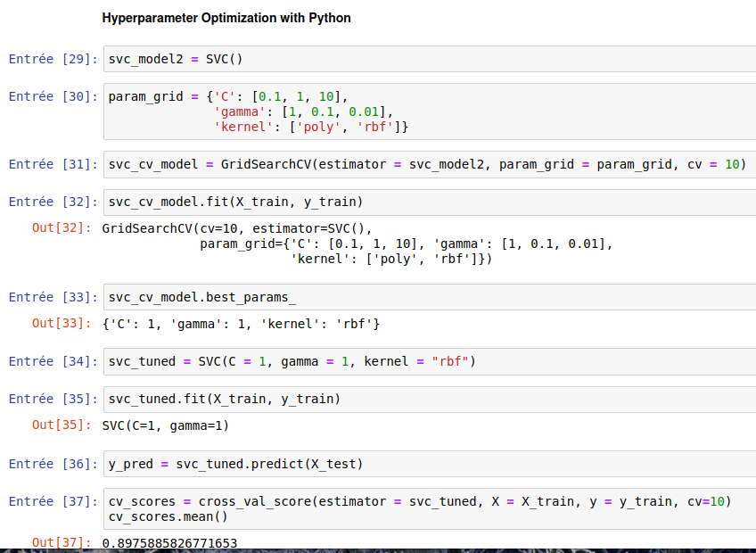The width and height of the screenshot is (756, 553).
Task: Click the cross_val_score code cell
Action: pos(428,508)
